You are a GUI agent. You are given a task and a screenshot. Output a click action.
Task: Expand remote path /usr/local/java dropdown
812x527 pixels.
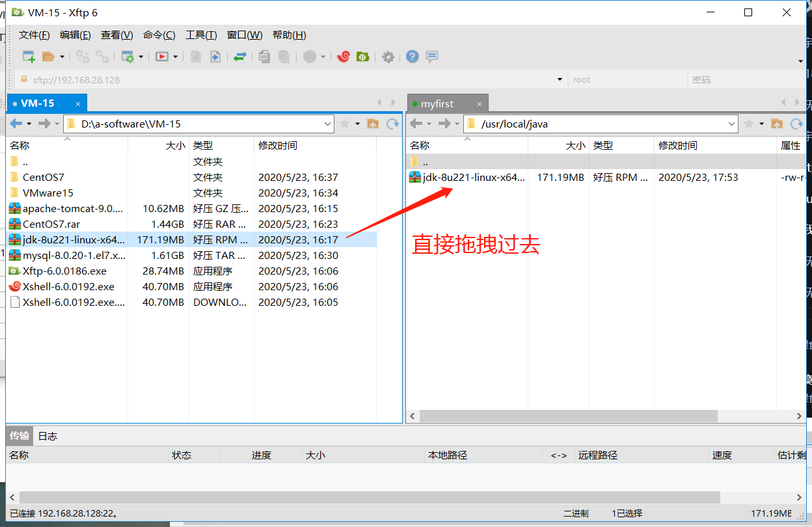pyautogui.click(x=732, y=124)
